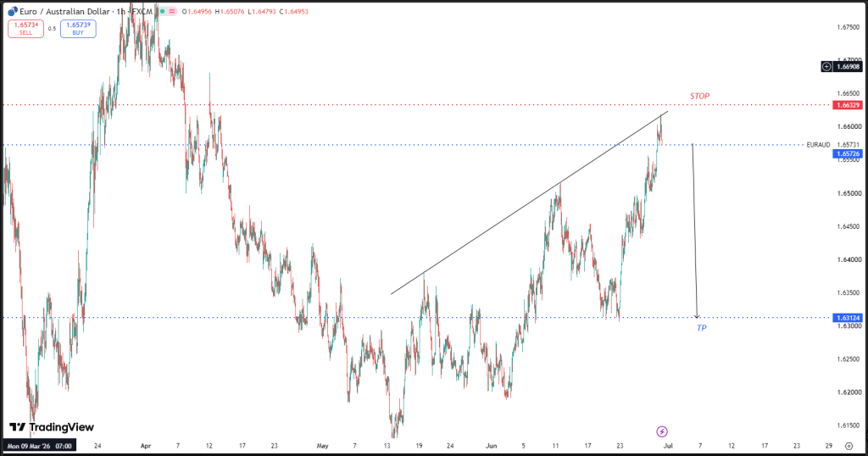The image size is (868, 456).
Task: Click the open value O1.64956
Action: pos(200,12)
